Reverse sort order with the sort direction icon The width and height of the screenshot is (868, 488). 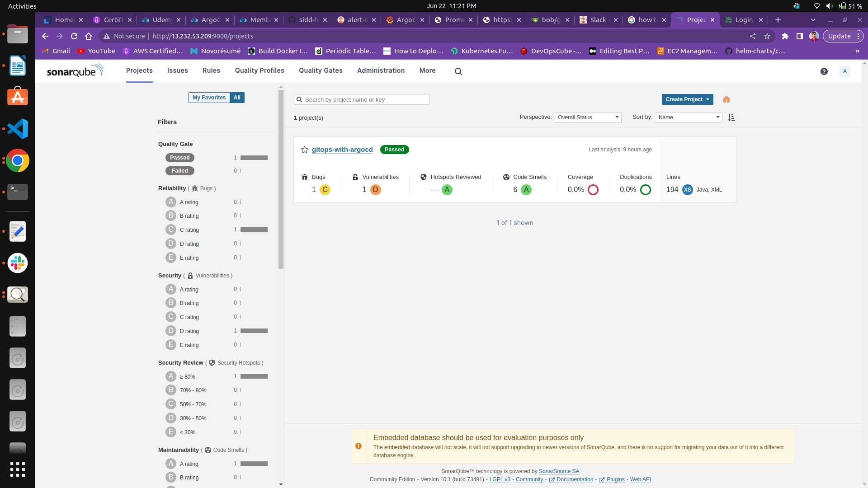click(x=731, y=117)
